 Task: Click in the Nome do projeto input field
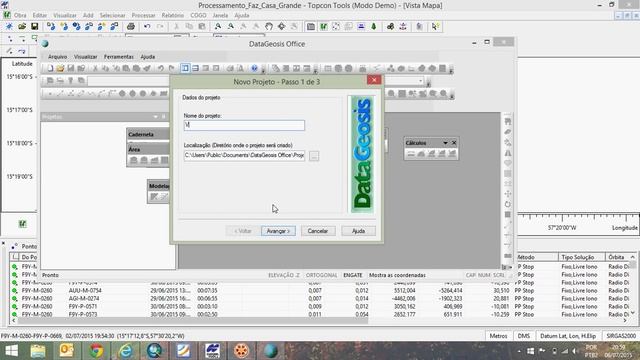point(244,125)
